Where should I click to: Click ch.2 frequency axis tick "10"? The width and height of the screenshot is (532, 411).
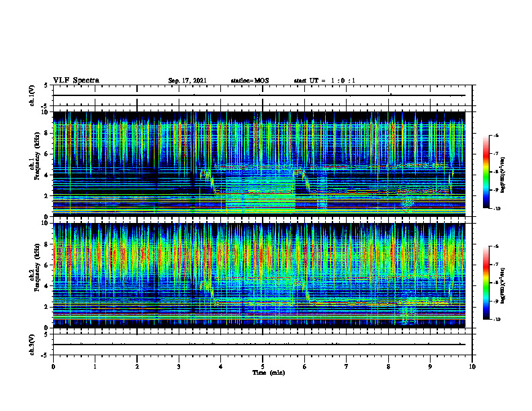point(46,223)
